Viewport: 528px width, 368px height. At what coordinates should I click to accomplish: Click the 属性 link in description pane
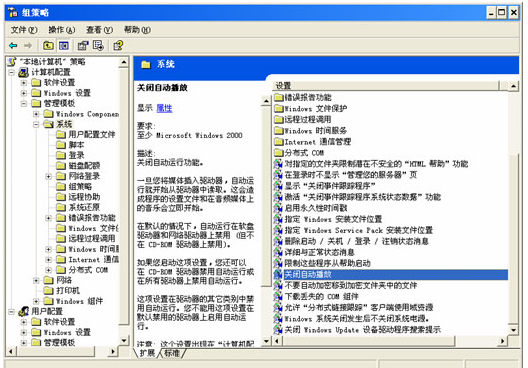click(x=164, y=108)
